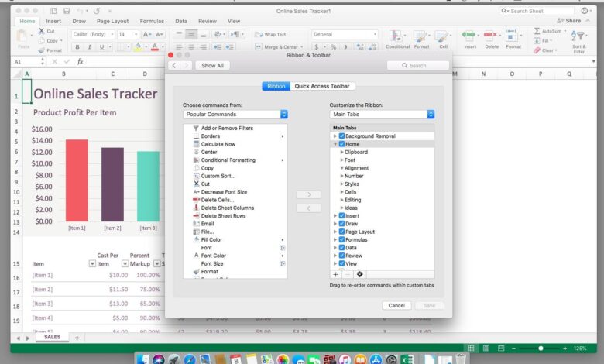Click the add sheet plus button
This screenshot has width=604, height=364.
(77, 338)
